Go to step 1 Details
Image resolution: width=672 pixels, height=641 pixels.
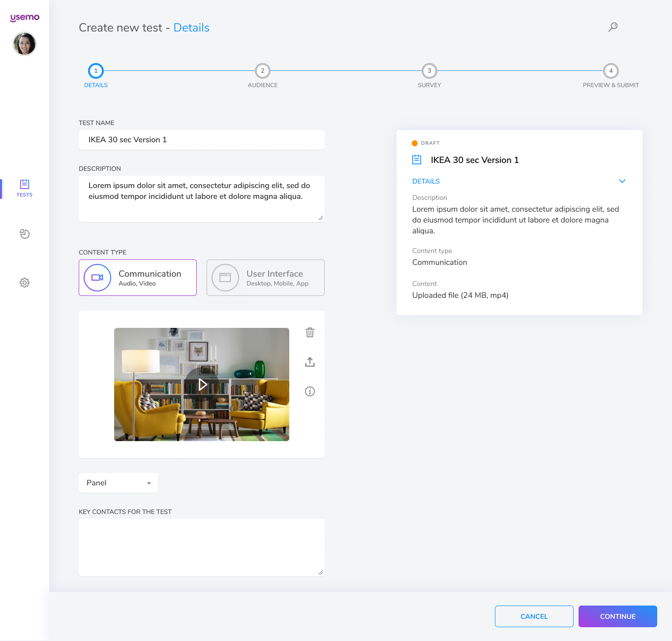[x=96, y=71]
